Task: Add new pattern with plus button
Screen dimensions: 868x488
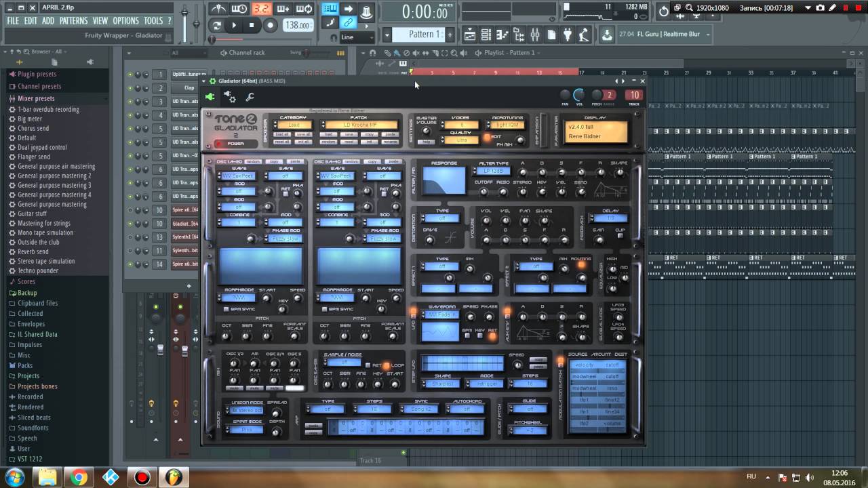Action: [449, 34]
